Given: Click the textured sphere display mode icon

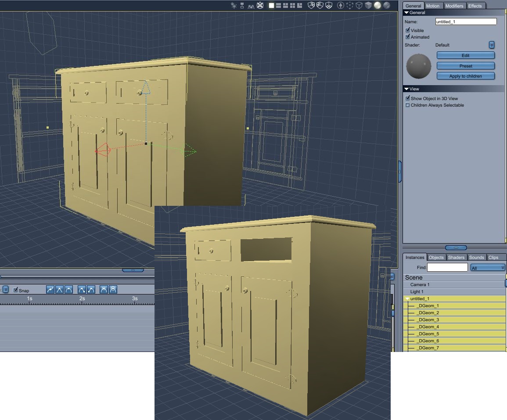Looking at the screenshot, I should 387,6.
